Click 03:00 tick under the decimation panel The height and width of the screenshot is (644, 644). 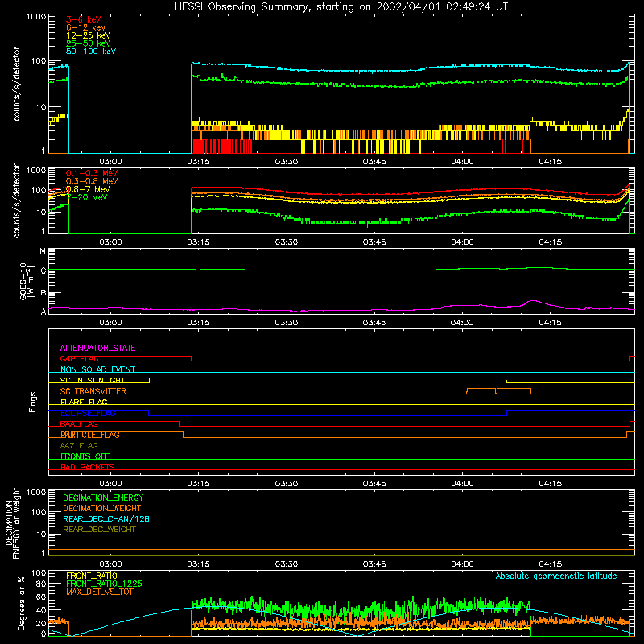point(110,564)
